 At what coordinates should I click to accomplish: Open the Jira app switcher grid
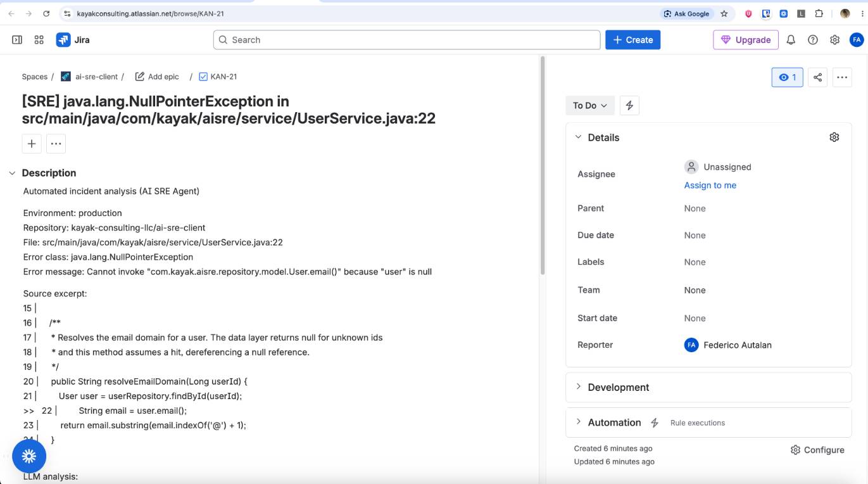[39, 40]
